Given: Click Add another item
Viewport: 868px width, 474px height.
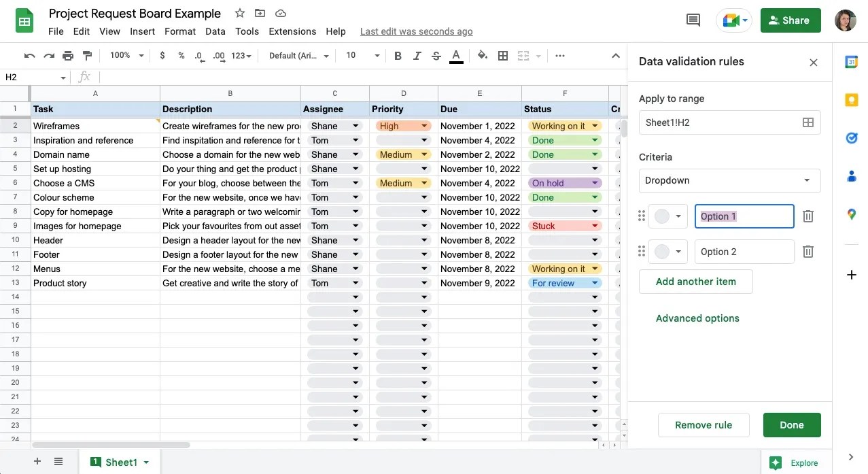Looking at the screenshot, I should click(x=695, y=281).
